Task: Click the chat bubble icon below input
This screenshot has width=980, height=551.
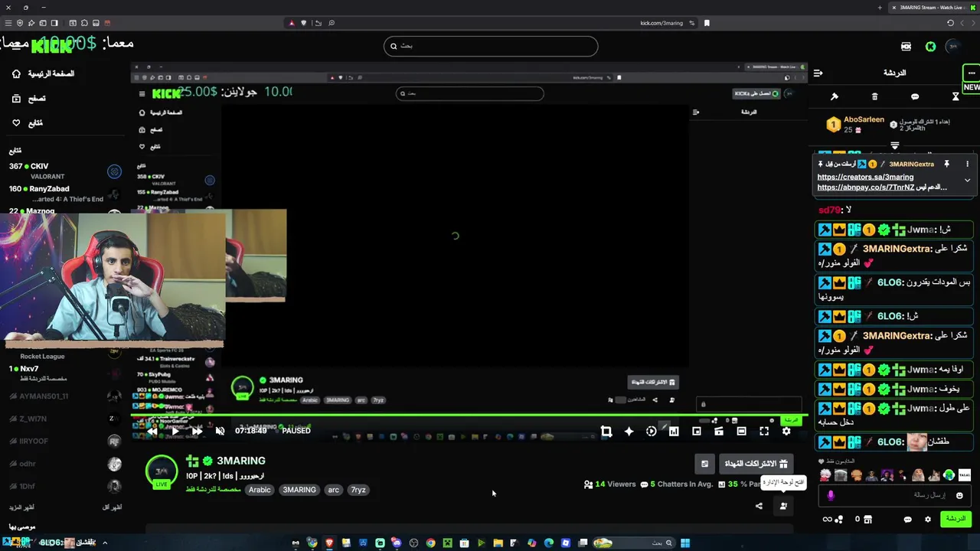Action: tap(907, 520)
